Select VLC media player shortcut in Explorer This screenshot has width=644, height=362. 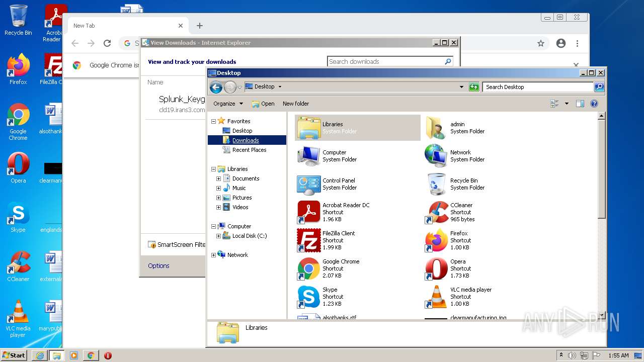pos(436,297)
